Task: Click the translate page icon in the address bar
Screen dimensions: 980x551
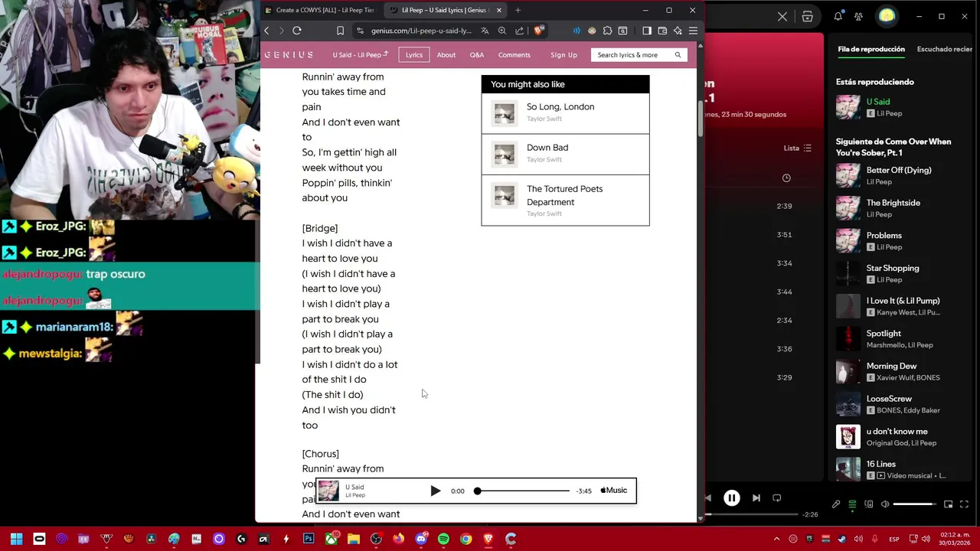Action: coord(485,31)
